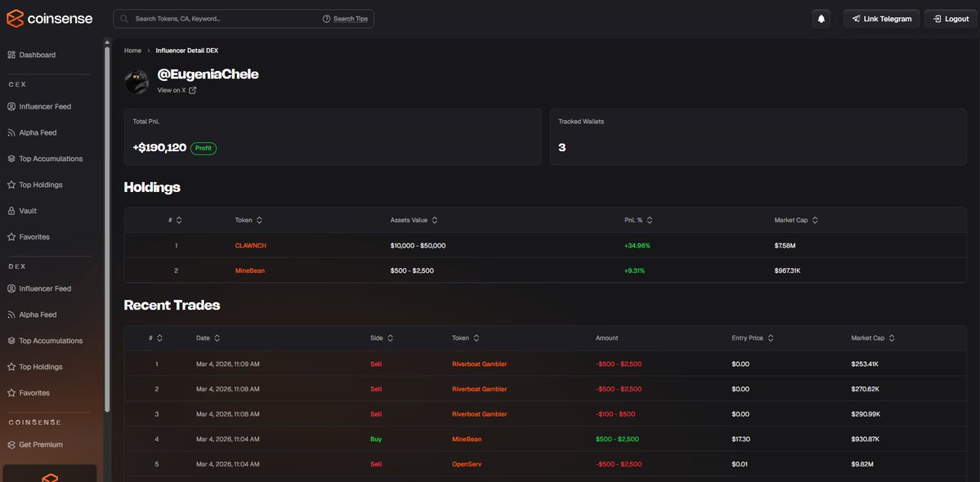Click the @EugeniaChele profile avatar

pyautogui.click(x=136, y=82)
